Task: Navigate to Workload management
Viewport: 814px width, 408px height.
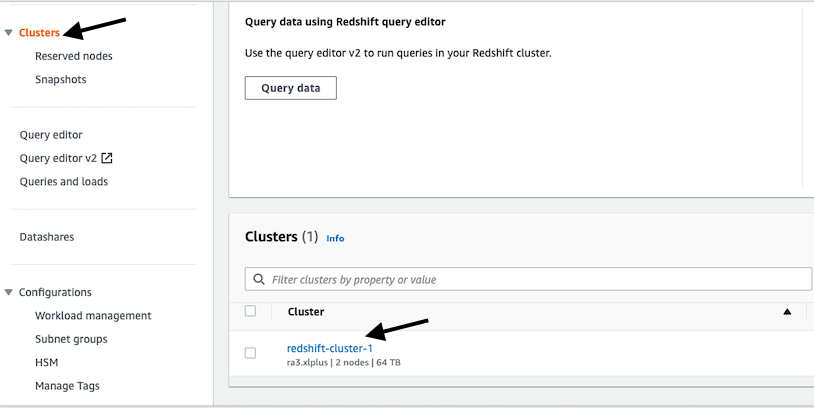Action: click(93, 315)
